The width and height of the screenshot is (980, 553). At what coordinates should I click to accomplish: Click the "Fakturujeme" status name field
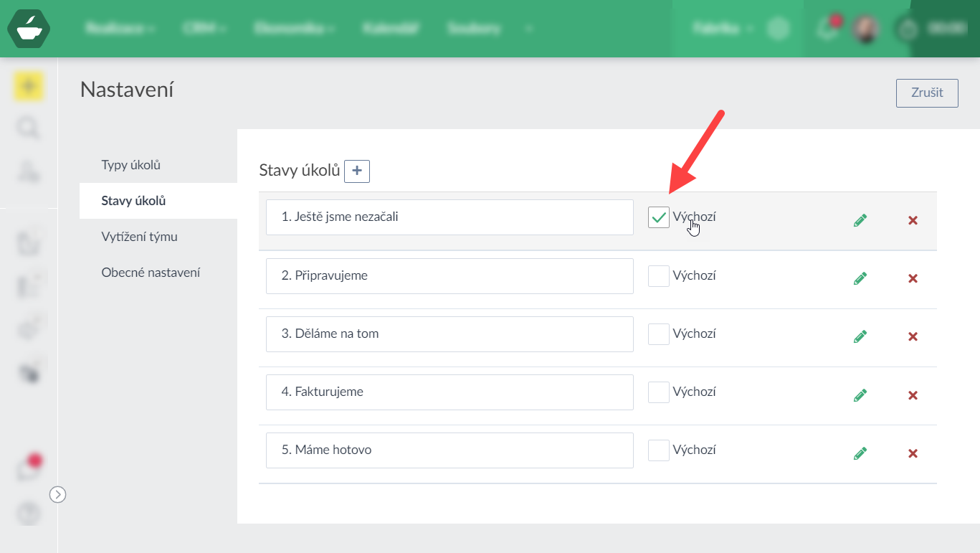(x=449, y=392)
